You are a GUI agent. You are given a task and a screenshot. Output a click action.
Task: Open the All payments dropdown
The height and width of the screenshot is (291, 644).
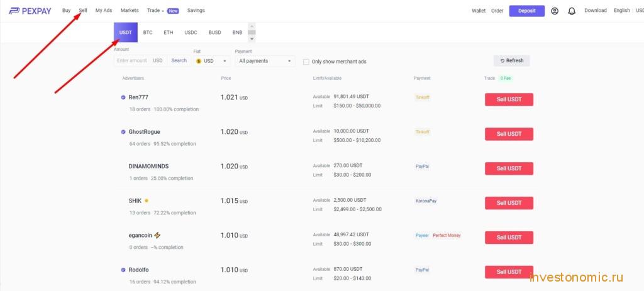265,61
